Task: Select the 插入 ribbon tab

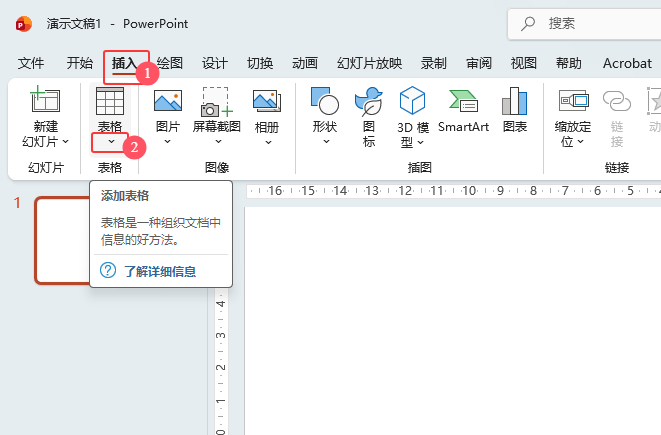Action: 125,64
